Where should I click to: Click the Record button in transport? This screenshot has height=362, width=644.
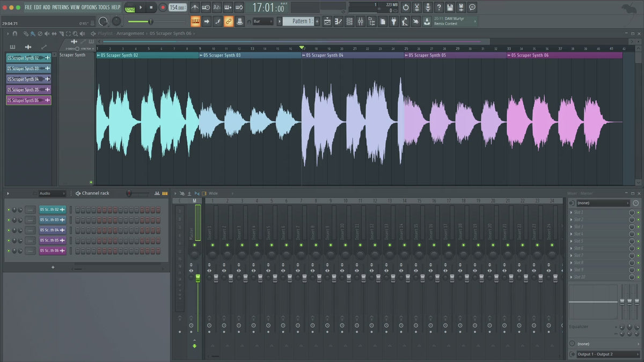click(x=163, y=8)
